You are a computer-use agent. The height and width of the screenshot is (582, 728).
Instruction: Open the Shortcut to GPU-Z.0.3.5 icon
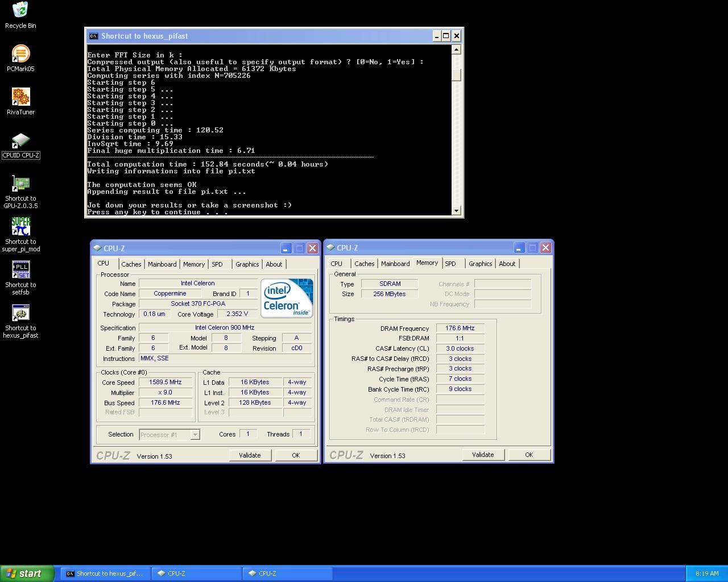(20, 192)
